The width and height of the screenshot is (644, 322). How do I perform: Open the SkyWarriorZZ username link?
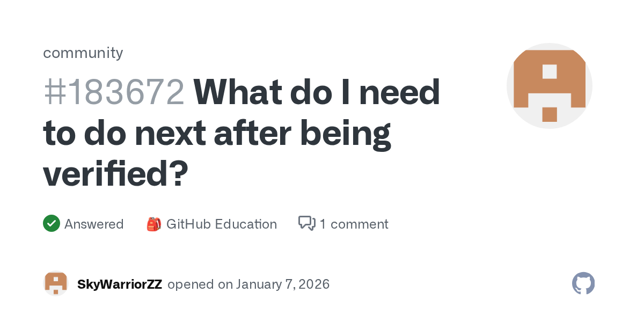tap(120, 284)
